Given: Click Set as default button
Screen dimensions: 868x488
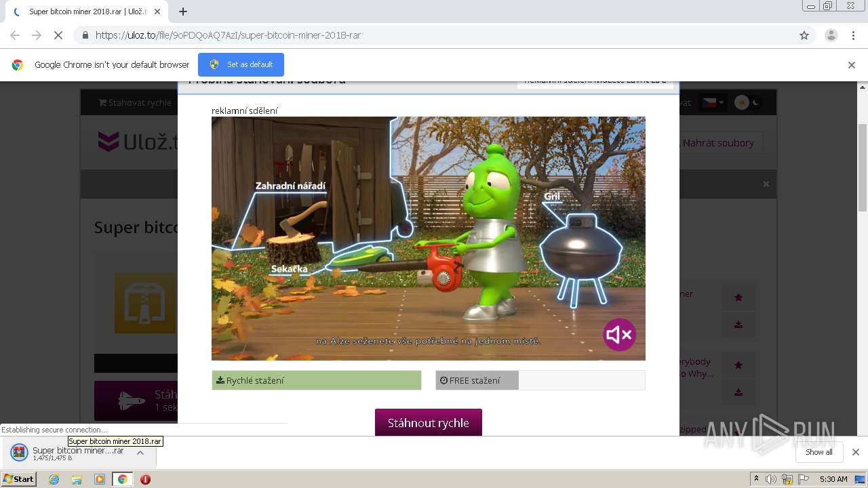Looking at the screenshot, I should [x=241, y=64].
